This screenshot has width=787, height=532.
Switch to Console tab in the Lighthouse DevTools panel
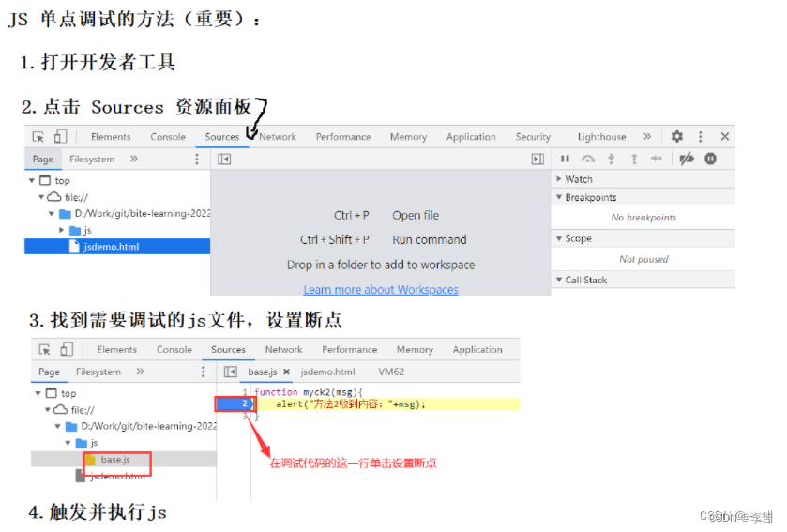[x=168, y=136]
